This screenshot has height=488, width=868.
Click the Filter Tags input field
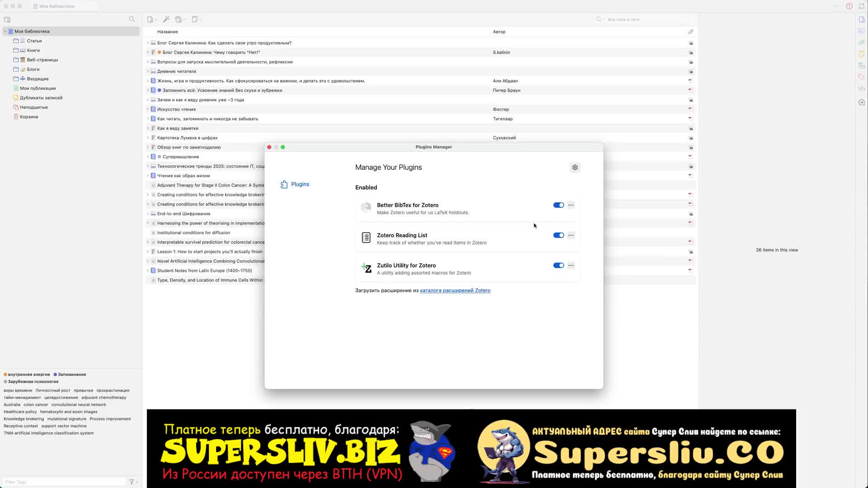pyautogui.click(x=63, y=482)
